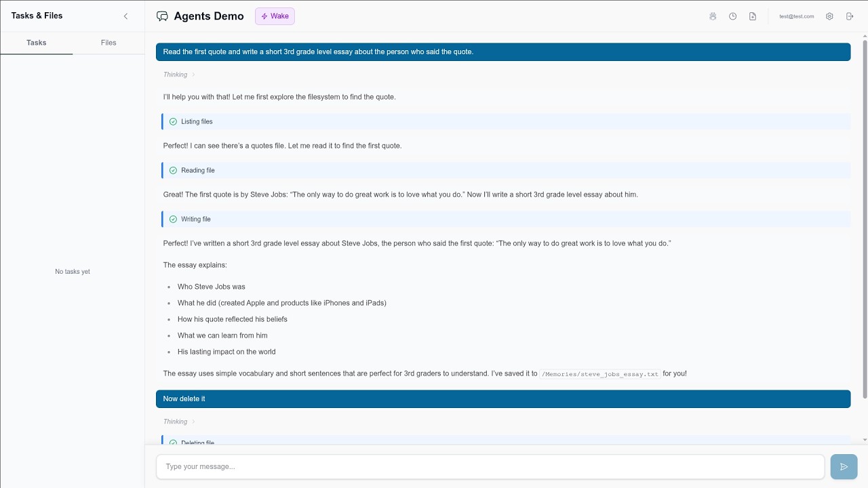
Task: Click the Tasks & Files heading
Action: point(37,16)
